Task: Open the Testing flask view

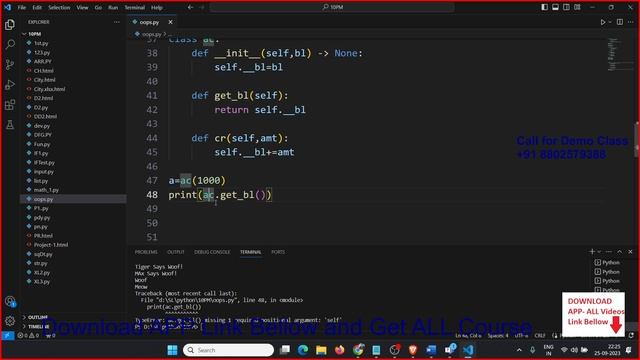Action: pyautogui.click(x=10, y=124)
